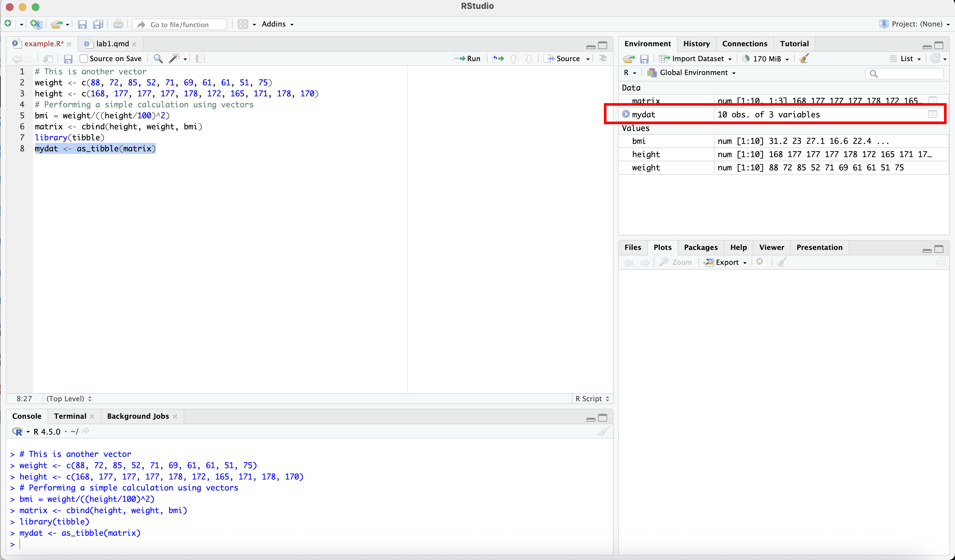This screenshot has width=955, height=560.
Task: Click the magic wand code tools icon
Action: pos(175,58)
